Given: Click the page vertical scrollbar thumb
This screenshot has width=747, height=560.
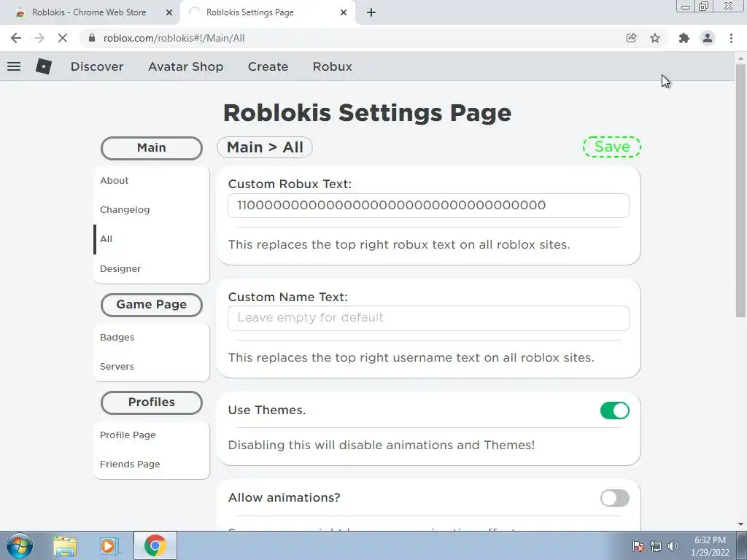Looking at the screenshot, I should [740, 190].
